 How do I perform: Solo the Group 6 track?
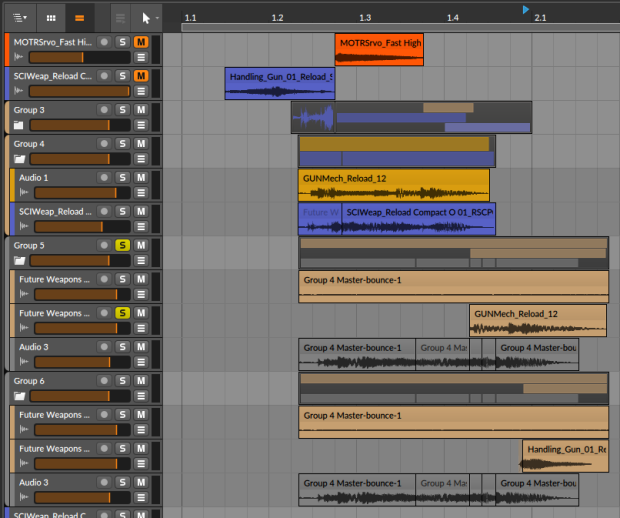pyautogui.click(x=123, y=380)
